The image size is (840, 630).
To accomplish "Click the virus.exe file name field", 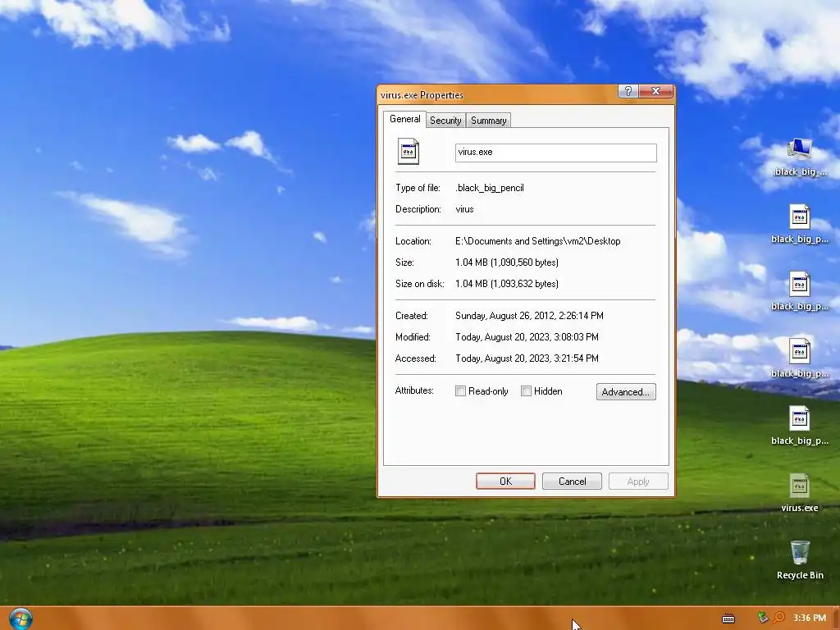I will click(555, 152).
